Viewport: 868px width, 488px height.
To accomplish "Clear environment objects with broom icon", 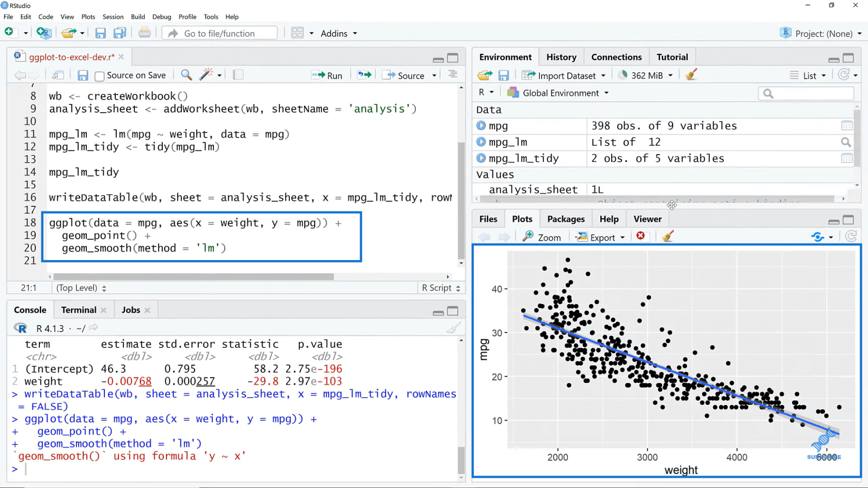I will (691, 75).
